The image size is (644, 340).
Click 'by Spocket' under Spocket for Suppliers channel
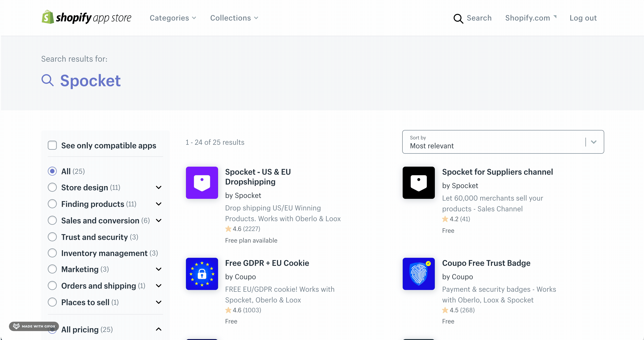point(460,185)
